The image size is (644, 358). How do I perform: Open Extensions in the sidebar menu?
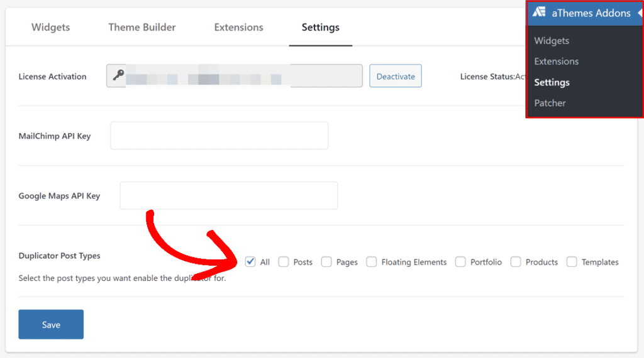point(557,62)
